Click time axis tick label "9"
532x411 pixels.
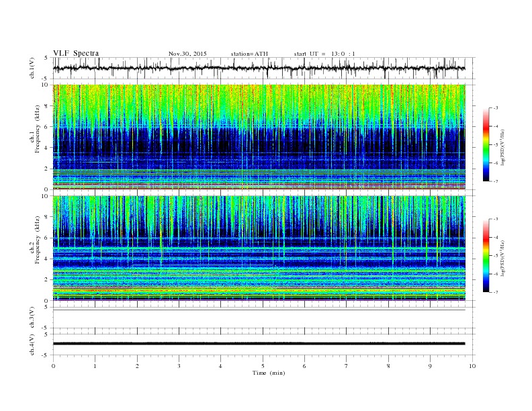430,366
